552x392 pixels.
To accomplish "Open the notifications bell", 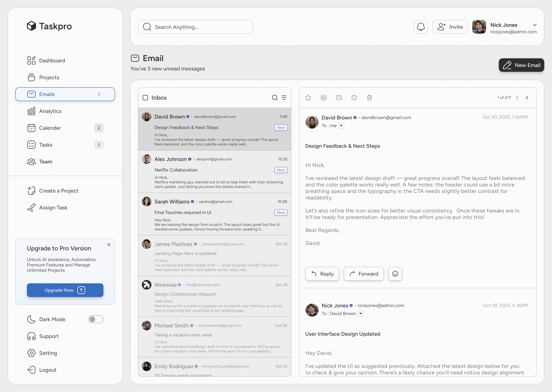I will coord(421,27).
